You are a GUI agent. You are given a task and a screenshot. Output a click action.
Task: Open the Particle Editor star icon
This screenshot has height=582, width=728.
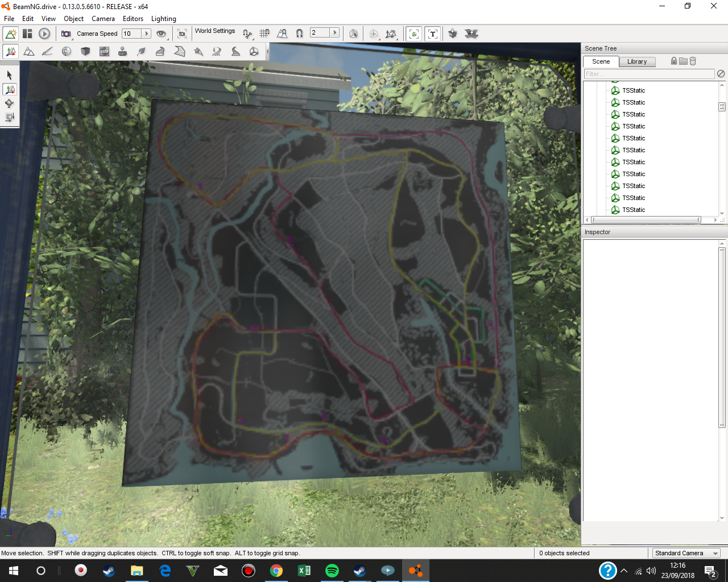click(198, 51)
